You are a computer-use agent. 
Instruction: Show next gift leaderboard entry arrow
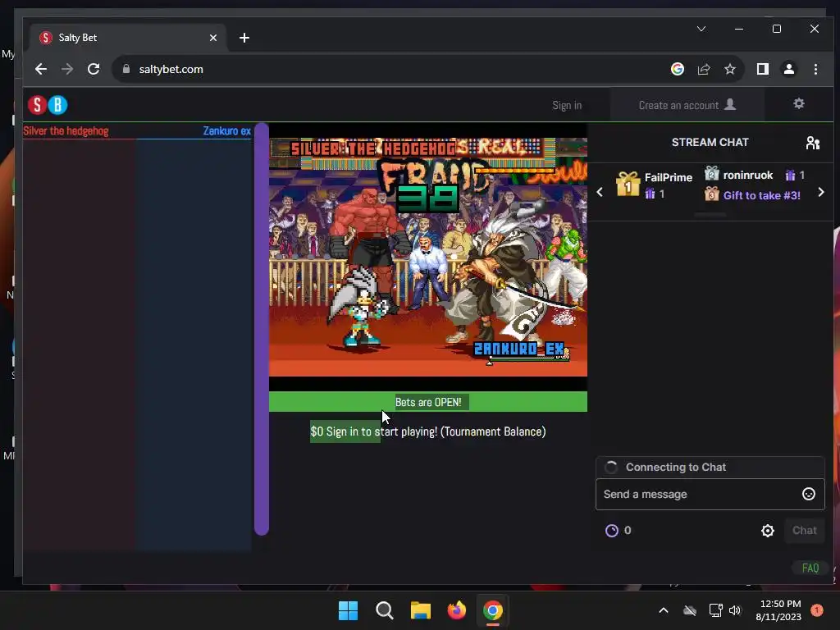(x=820, y=192)
